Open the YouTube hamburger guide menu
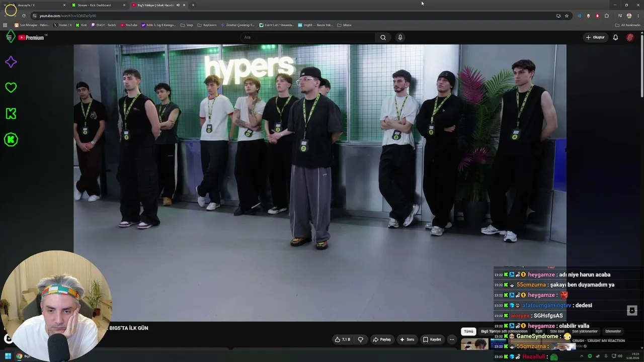This screenshot has width=644, height=362. coord(9,37)
